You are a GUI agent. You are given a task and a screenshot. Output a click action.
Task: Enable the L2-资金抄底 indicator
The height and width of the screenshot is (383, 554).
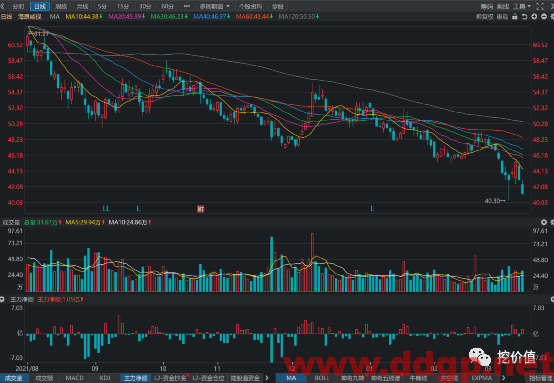[x=170, y=378]
